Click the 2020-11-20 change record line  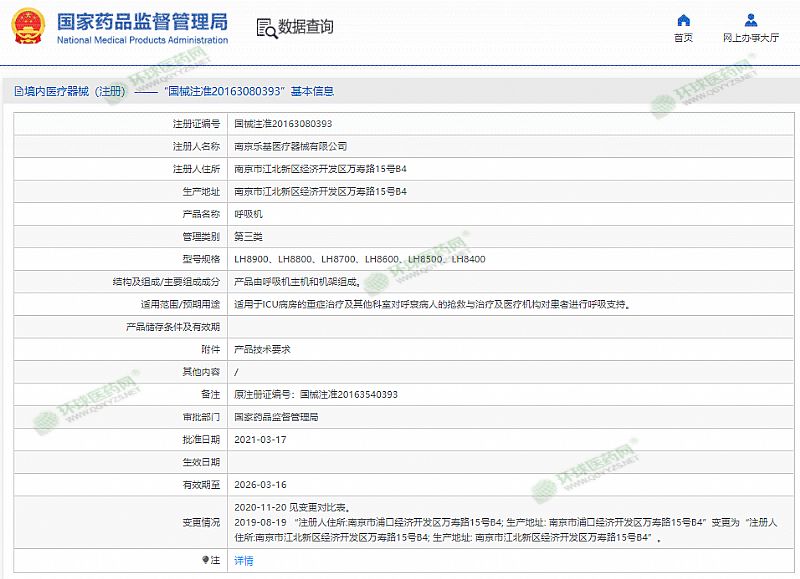[x=292, y=507]
